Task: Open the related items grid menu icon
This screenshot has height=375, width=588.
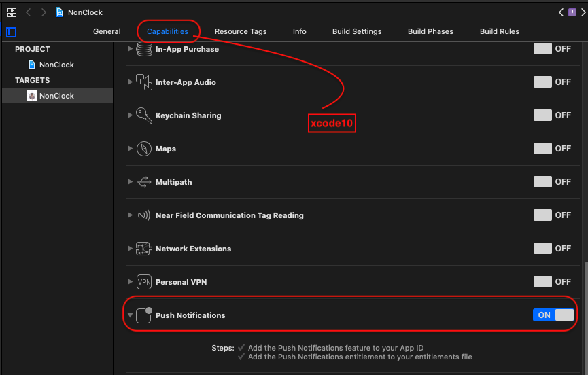Action: point(12,12)
